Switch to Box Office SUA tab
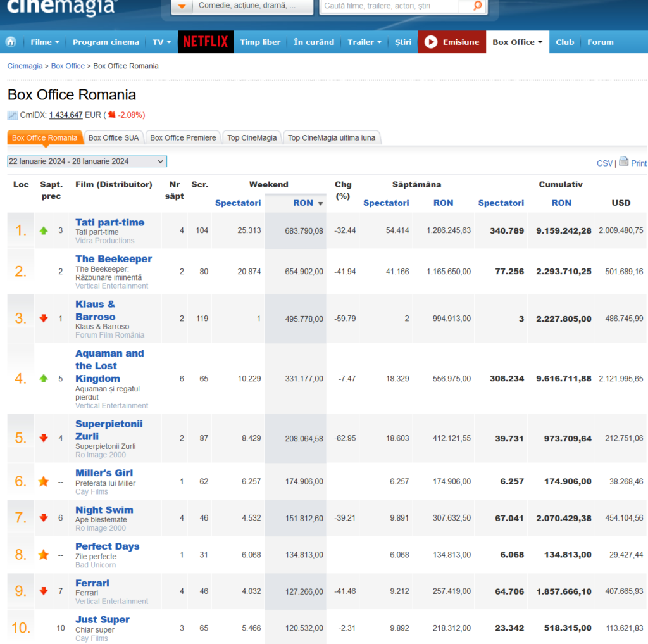 (114, 138)
